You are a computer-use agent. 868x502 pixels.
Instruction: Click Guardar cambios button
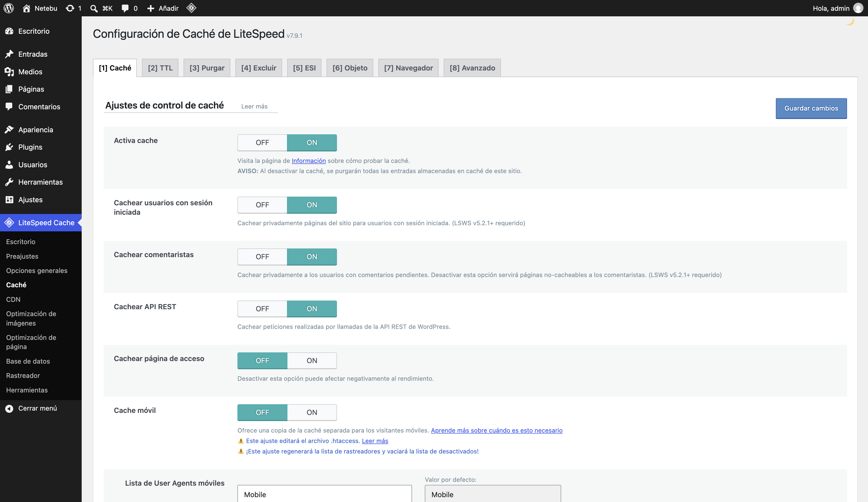click(811, 108)
